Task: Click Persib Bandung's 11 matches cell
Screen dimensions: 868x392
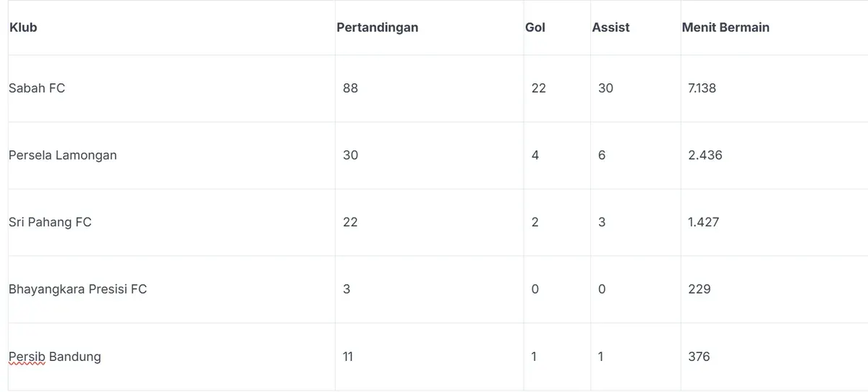Action: (x=348, y=357)
